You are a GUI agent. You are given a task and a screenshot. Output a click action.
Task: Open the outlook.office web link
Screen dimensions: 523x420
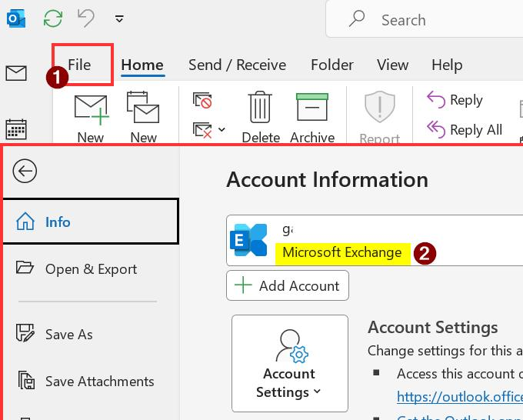pyautogui.click(x=460, y=397)
